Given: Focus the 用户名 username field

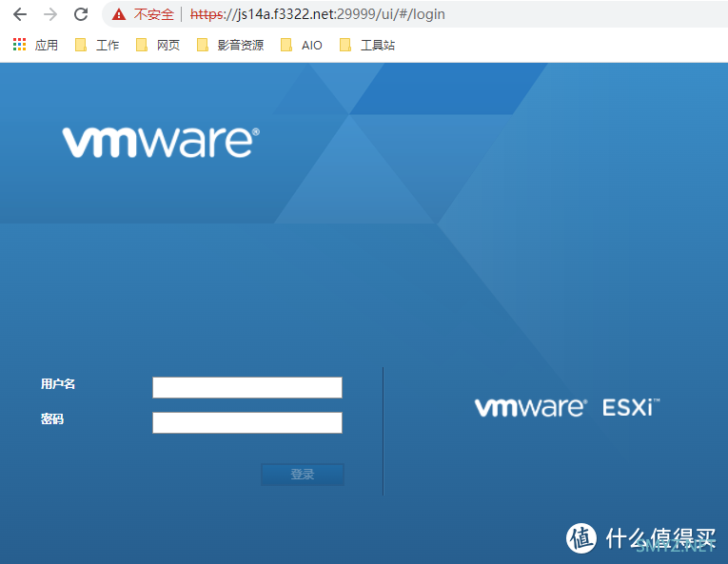Looking at the screenshot, I should pyautogui.click(x=247, y=388).
